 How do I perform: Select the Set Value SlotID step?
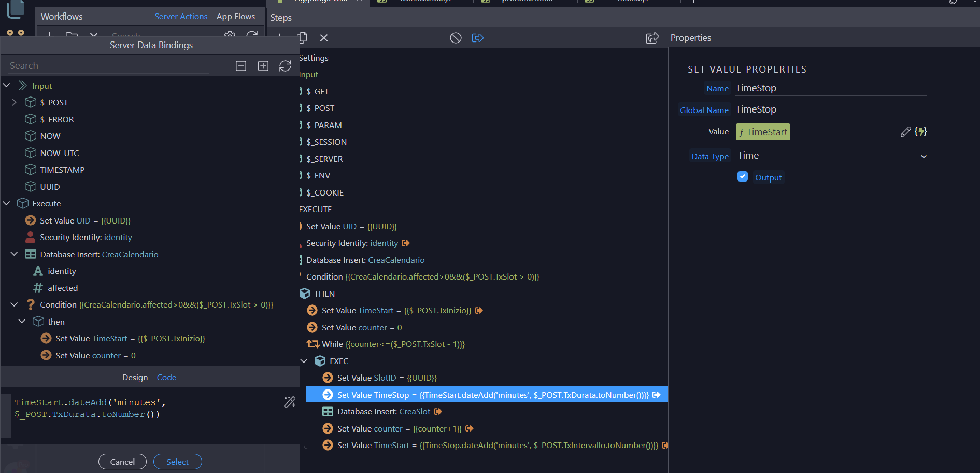click(x=387, y=378)
